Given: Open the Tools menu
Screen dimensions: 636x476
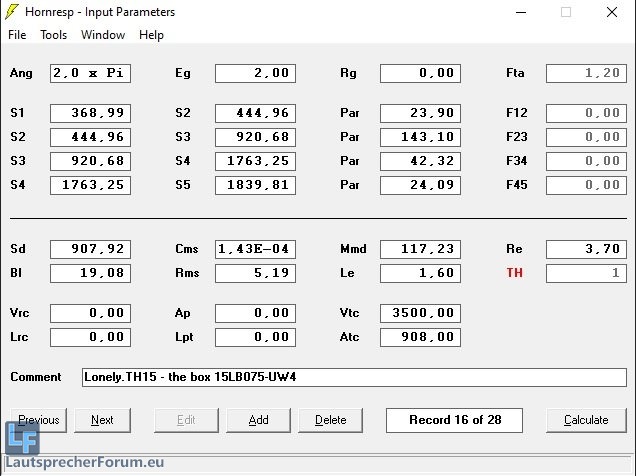Looking at the screenshot, I should pos(54,35).
